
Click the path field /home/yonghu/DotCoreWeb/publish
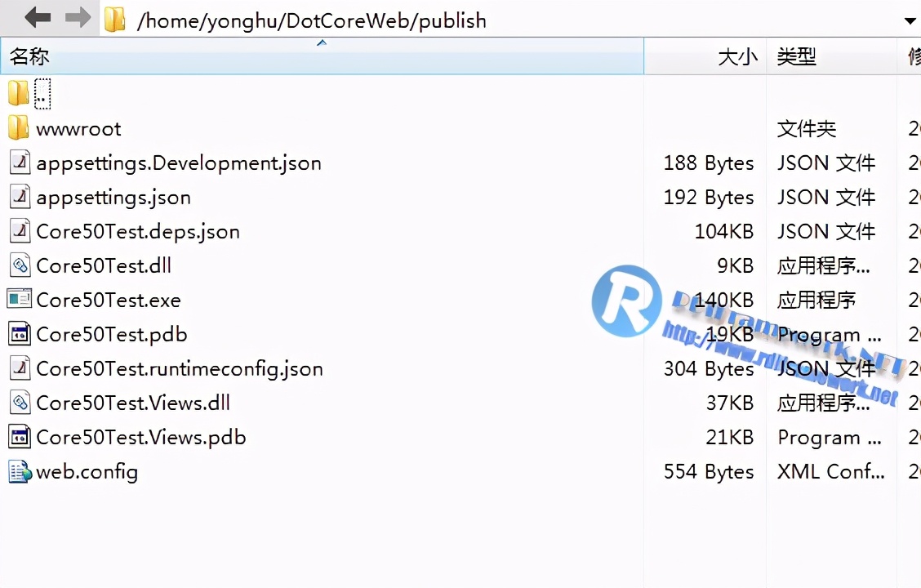coord(311,20)
